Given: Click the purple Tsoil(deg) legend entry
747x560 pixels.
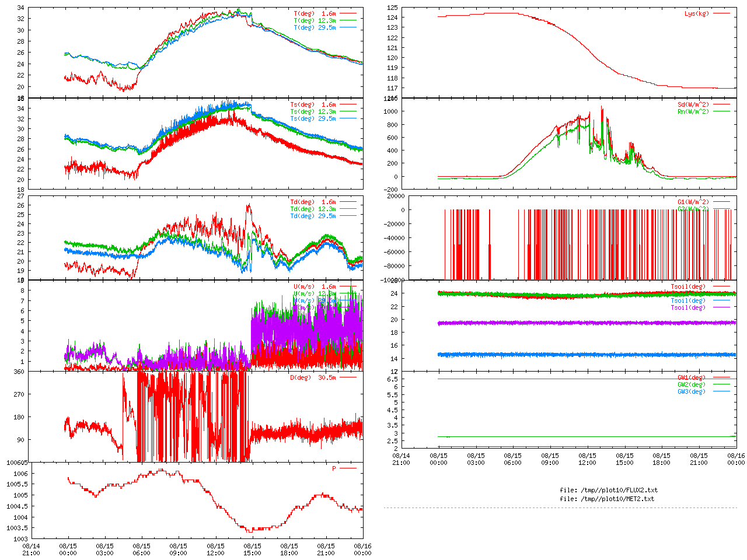Looking at the screenshot, I should point(687,307).
